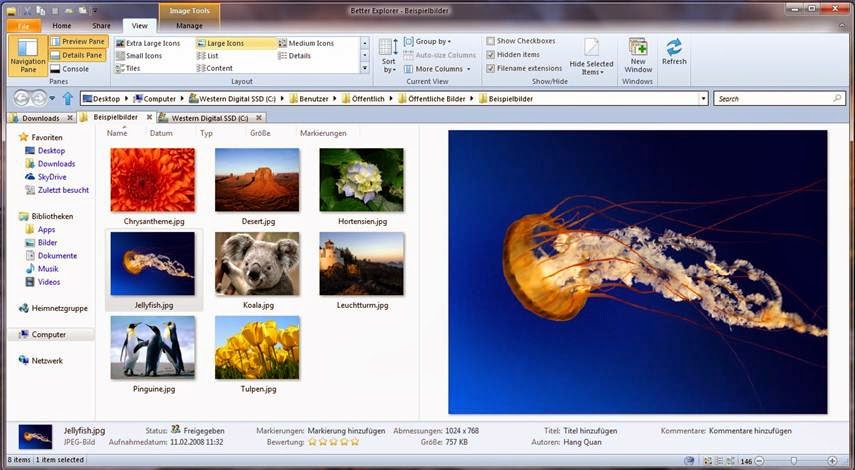
Task: Click the zoom in plus button
Action: tap(832, 461)
